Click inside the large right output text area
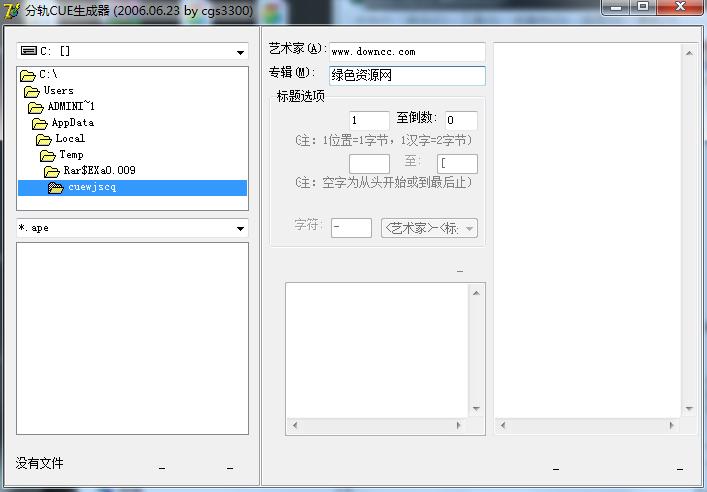Image resolution: width=707 pixels, height=492 pixels. point(588,230)
